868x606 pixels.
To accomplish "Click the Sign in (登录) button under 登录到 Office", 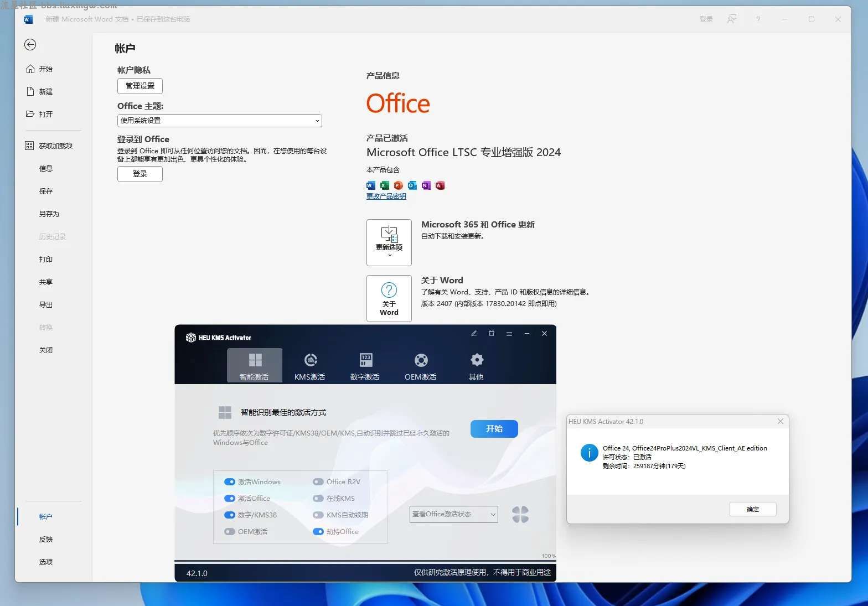I will pyautogui.click(x=140, y=174).
